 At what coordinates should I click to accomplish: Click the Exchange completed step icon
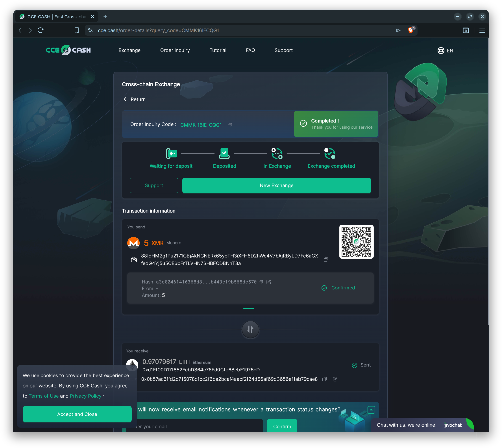pyautogui.click(x=330, y=154)
